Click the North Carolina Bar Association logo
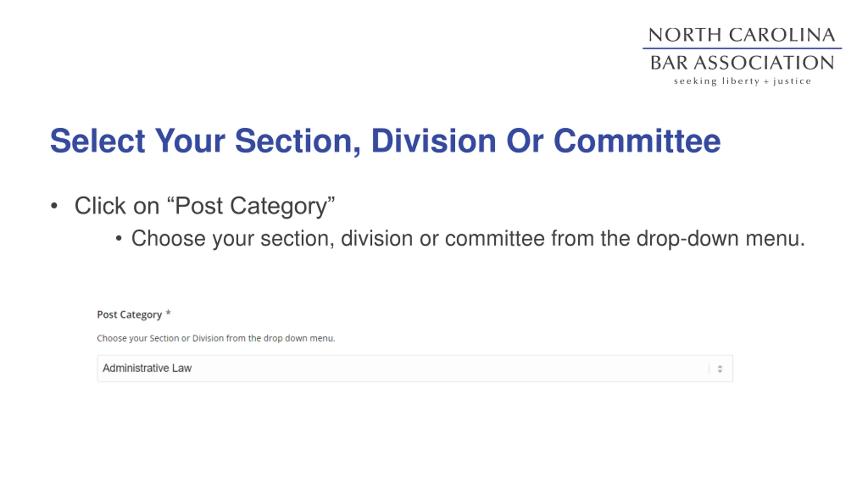Viewport: 868px width, 488px height. point(742,56)
